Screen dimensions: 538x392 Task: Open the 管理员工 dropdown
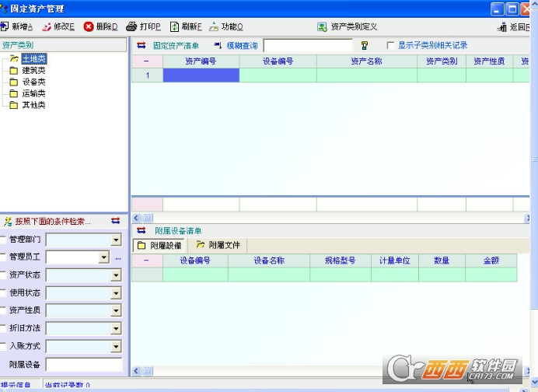pos(103,257)
